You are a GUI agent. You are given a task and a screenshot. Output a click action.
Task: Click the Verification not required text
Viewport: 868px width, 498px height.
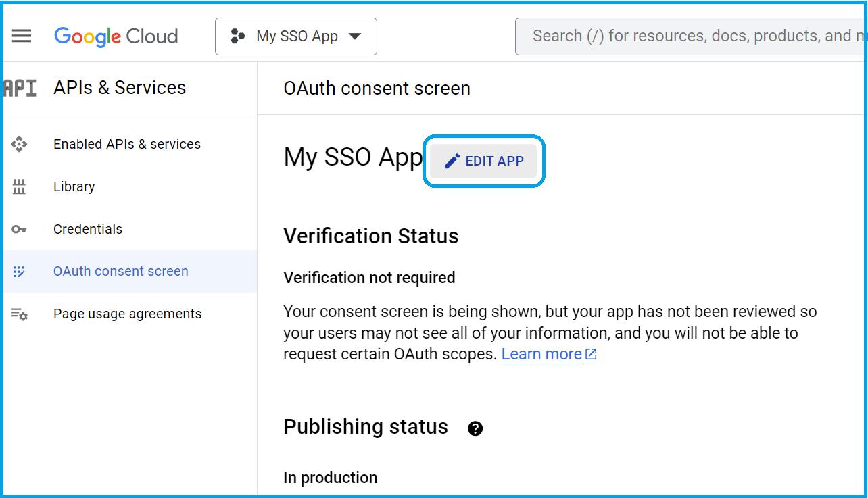point(369,278)
